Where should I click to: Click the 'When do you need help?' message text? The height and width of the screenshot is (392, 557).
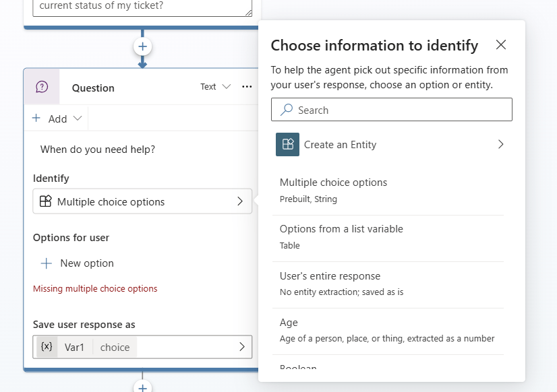click(x=98, y=150)
